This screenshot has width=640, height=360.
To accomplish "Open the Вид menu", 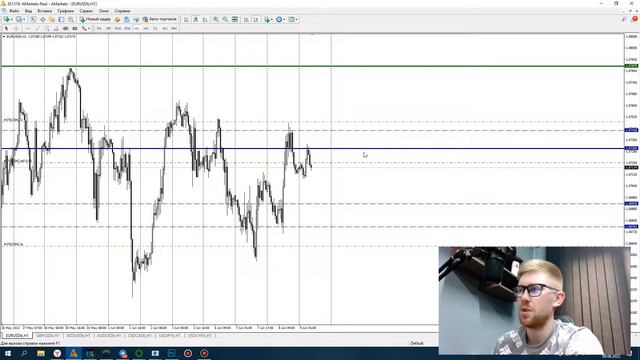I will (x=28, y=11).
